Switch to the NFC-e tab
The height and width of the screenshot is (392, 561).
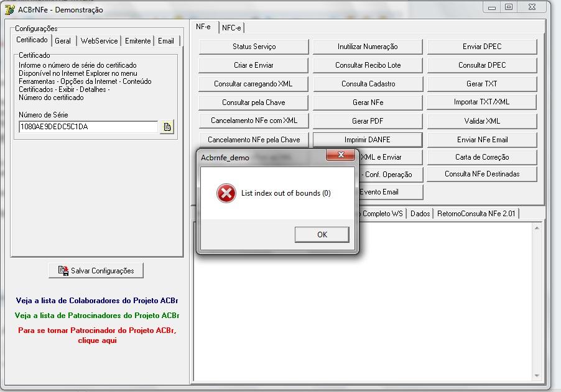(231, 27)
